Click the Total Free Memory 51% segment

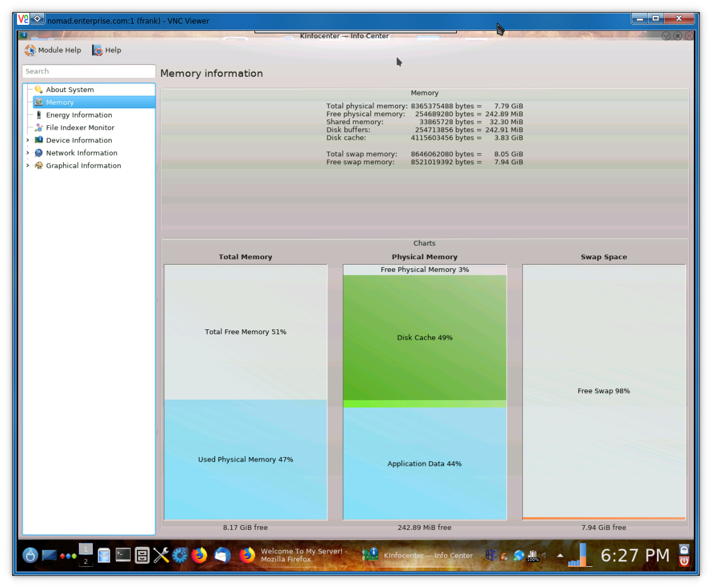(x=245, y=332)
